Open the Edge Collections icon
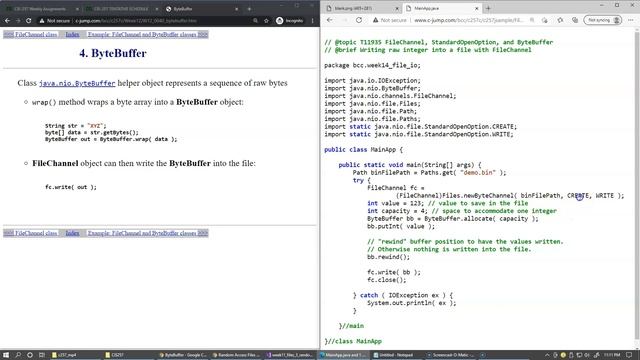The width and height of the screenshot is (640, 360). point(575,20)
